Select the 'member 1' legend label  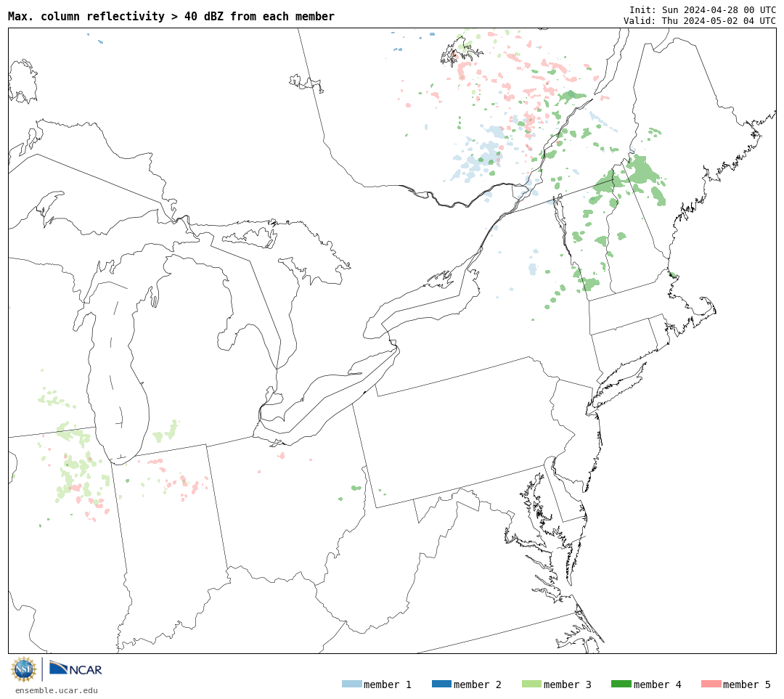(388, 684)
